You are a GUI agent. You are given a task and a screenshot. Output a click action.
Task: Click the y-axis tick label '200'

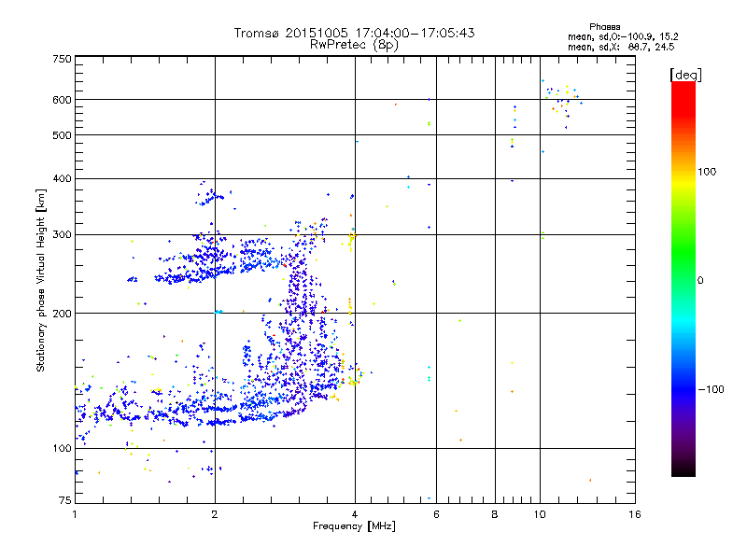point(62,314)
